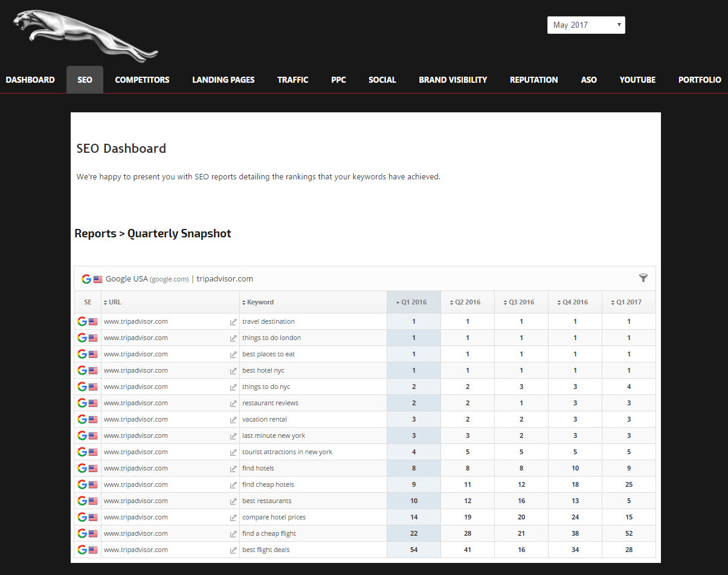Sort table by URL column header
The width and height of the screenshot is (728, 575).
pos(115,302)
